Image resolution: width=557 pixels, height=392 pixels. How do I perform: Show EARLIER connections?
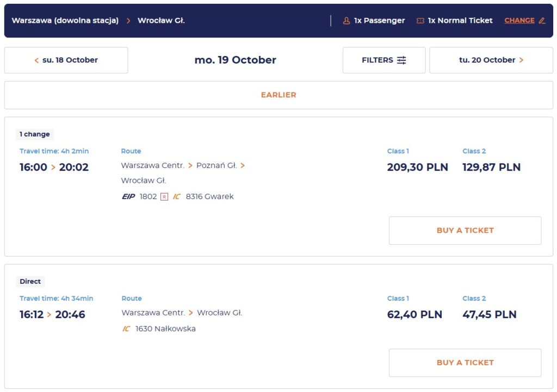coord(278,95)
